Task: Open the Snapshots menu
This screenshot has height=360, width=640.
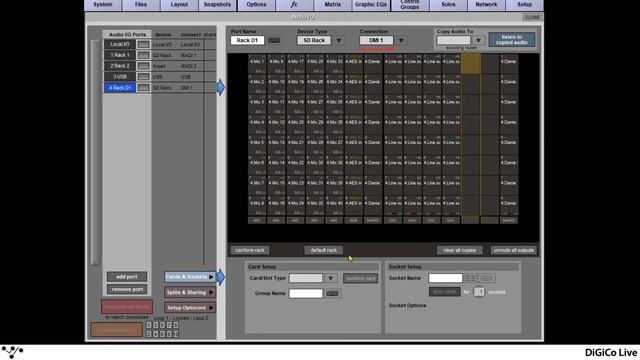Action: pos(217,5)
